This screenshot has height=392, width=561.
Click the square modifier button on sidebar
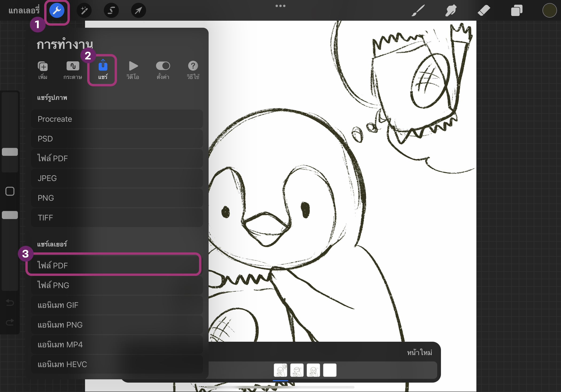tap(10, 191)
